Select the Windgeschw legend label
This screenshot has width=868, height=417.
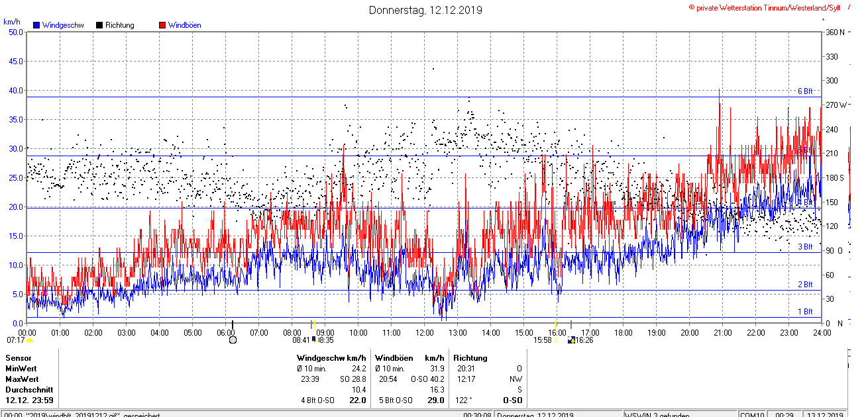pos(63,25)
